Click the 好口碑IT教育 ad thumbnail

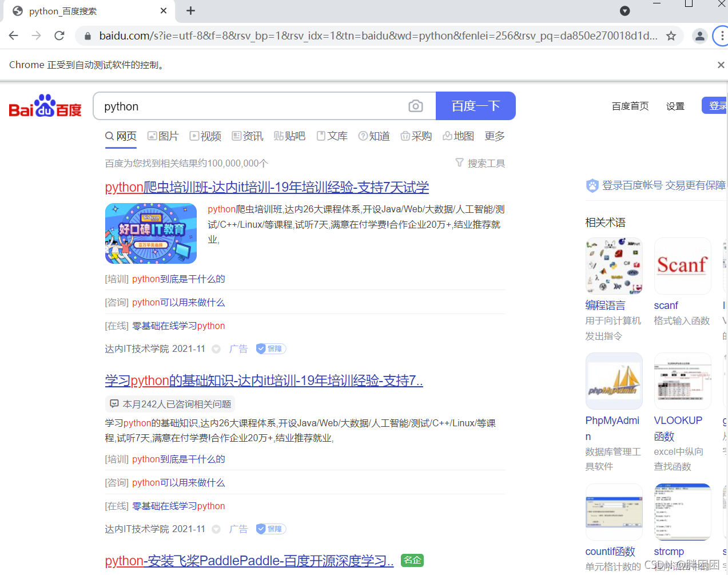click(151, 233)
